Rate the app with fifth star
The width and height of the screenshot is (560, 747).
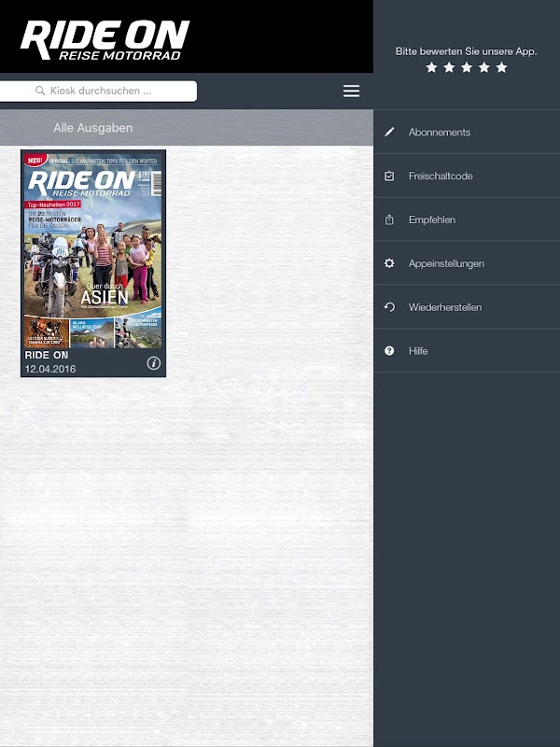(501, 67)
